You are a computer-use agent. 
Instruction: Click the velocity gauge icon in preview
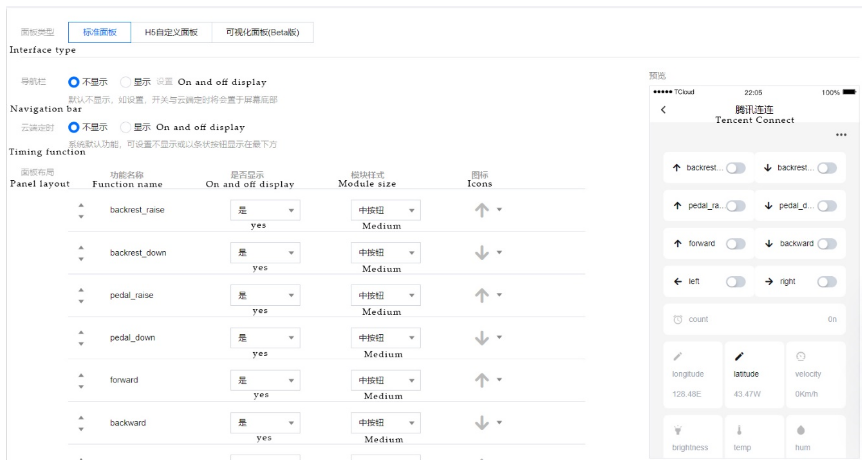(x=801, y=356)
